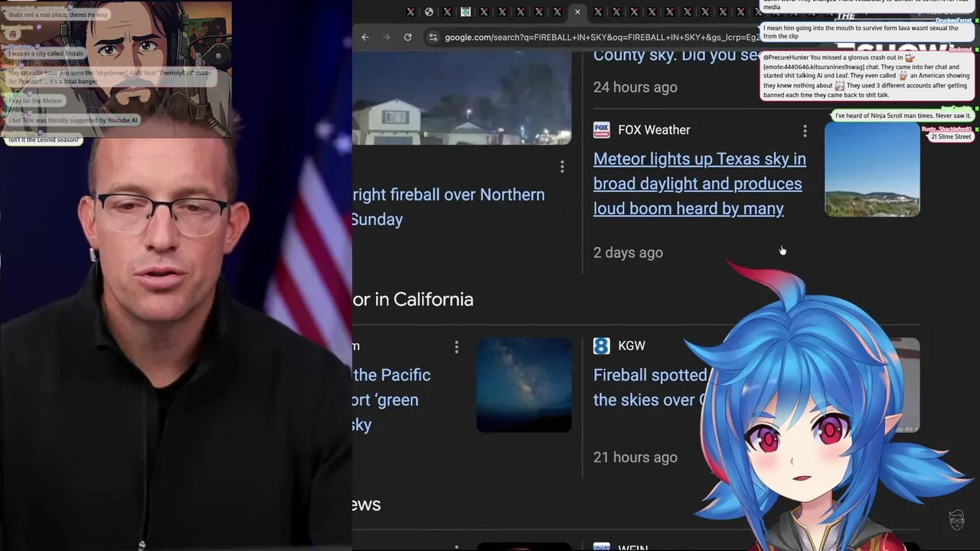This screenshot has height=551, width=980.
Task: Click the google.com search URL field
Action: click(603, 37)
